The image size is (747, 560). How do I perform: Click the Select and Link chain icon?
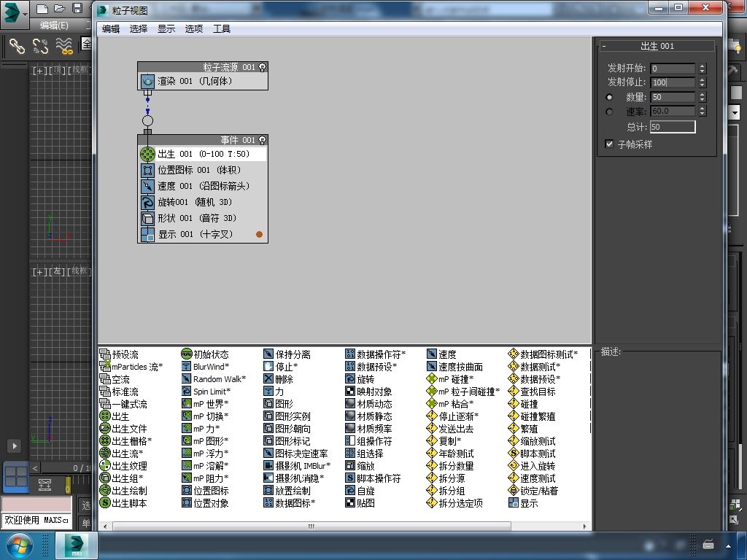point(18,46)
